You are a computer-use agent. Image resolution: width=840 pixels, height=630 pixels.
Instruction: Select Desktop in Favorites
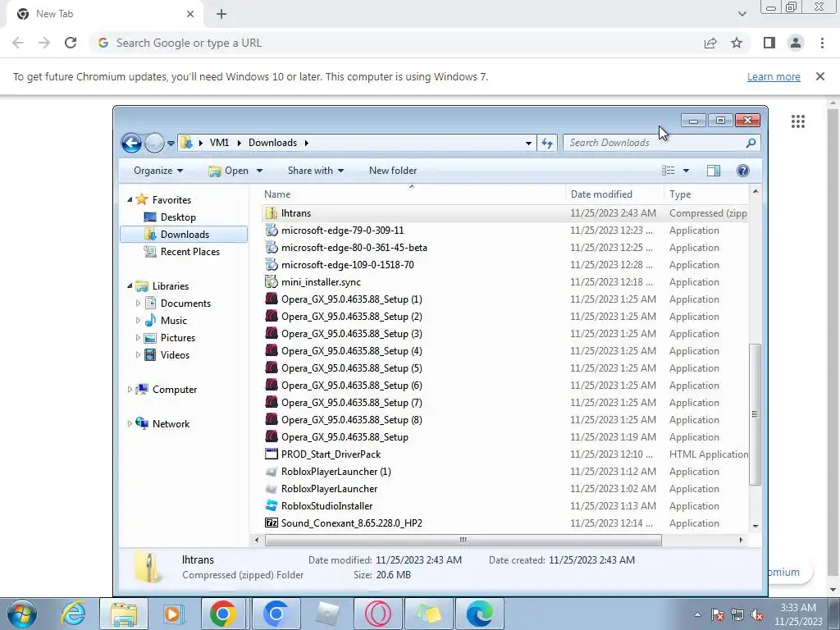click(178, 217)
